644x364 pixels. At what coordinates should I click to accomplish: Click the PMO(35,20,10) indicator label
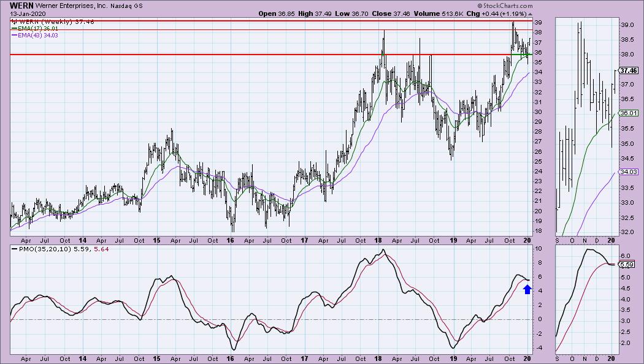(45, 249)
